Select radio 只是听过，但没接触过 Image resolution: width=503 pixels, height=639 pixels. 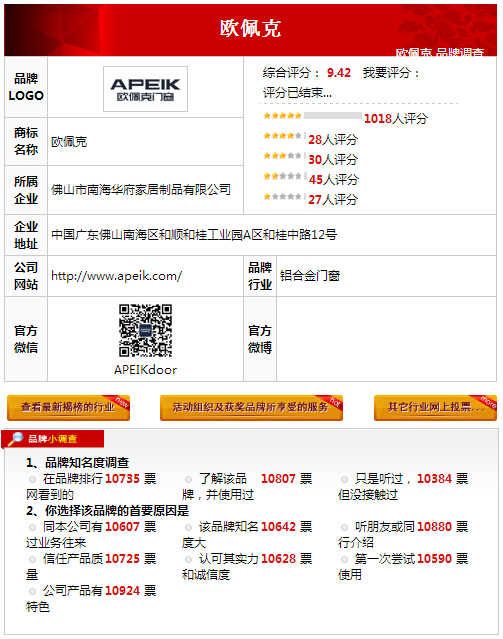[x=344, y=479]
